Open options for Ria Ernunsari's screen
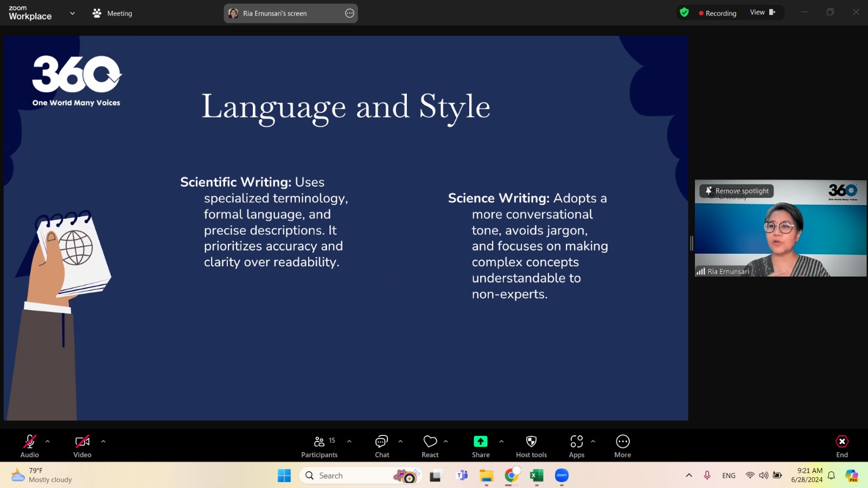Screen dimensions: 868x488 (x=350, y=14)
